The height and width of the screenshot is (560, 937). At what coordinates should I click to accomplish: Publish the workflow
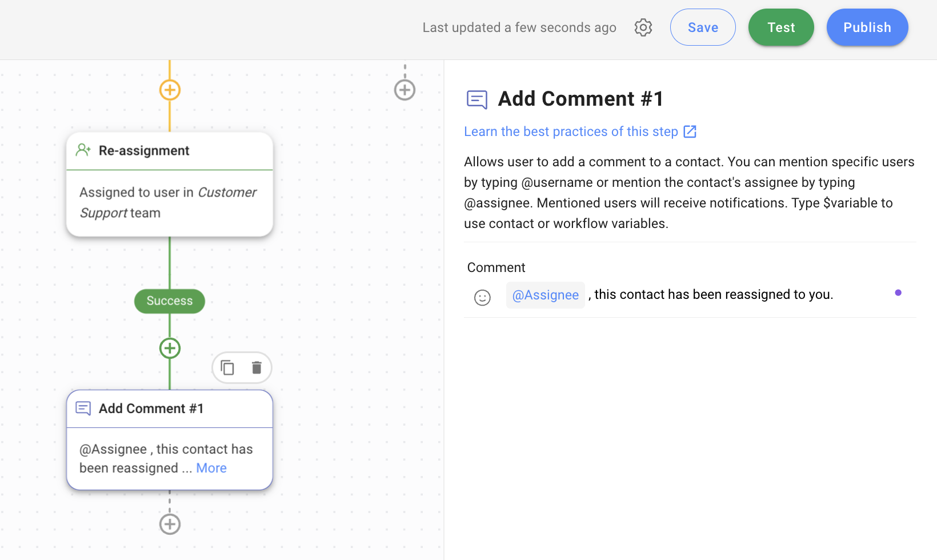[x=867, y=27]
